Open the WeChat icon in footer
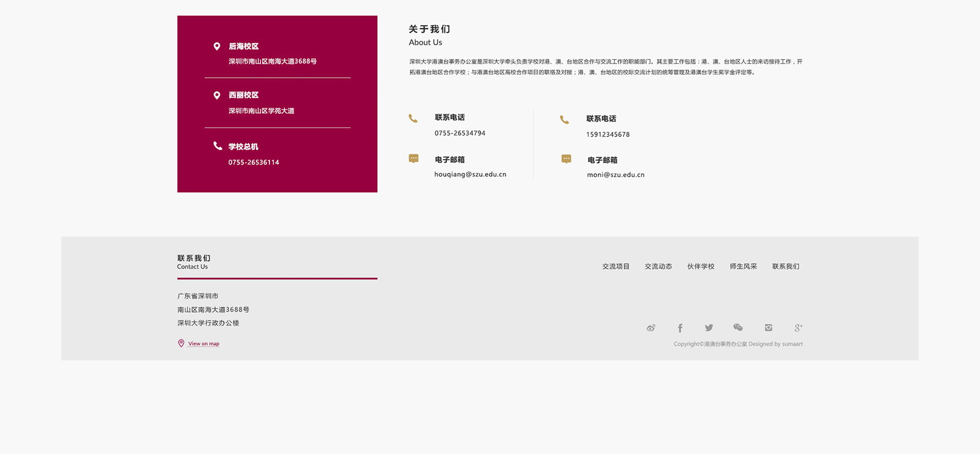The height and width of the screenshot is (454, 980). pyautogui.click(x=738, y=327)
